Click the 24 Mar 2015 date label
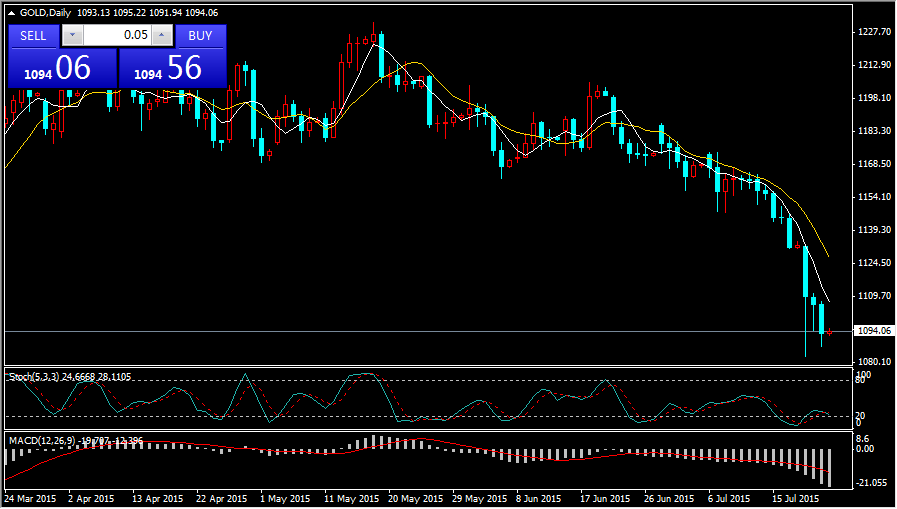 tap(28, 497)
